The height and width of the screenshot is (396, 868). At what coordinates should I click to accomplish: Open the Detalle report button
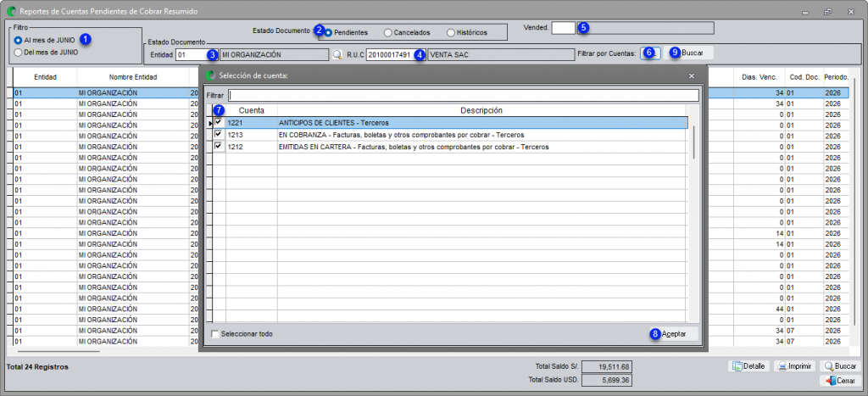pos(749,366)
